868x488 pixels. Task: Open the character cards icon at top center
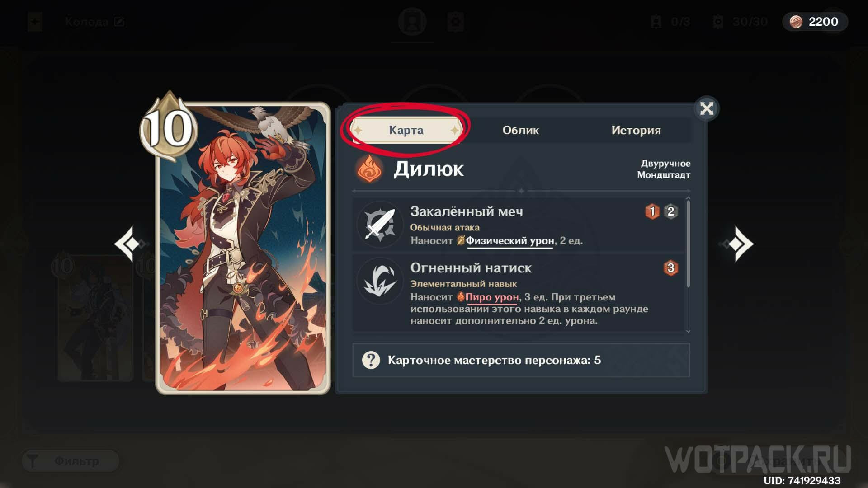412,21
